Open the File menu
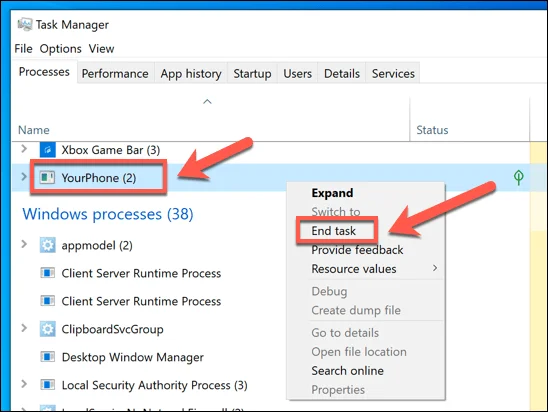The width and height of the screenshot is (548, 412). tap(23, 49)
